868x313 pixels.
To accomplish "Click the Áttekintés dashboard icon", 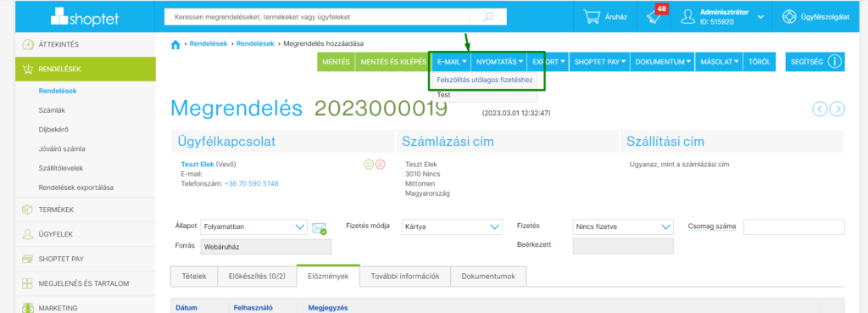I will click(27, 44).
